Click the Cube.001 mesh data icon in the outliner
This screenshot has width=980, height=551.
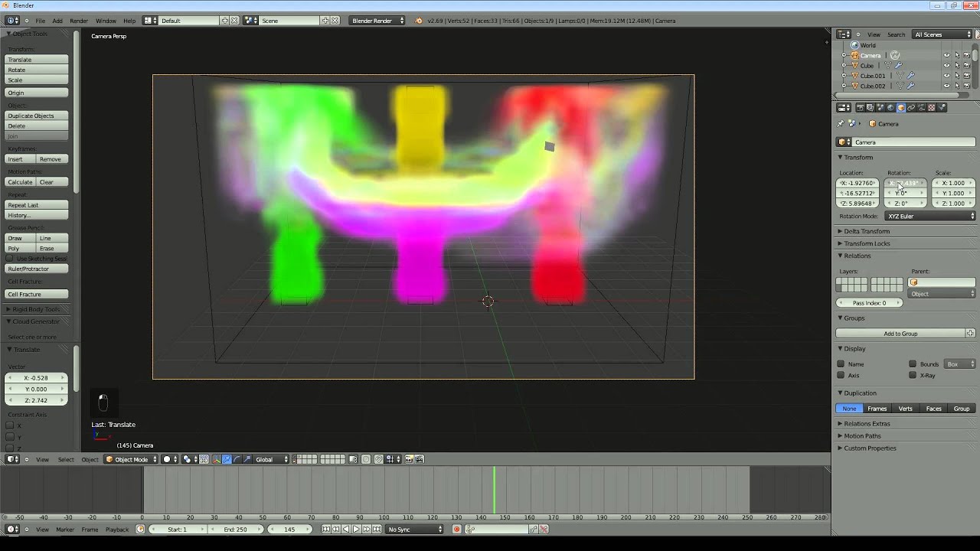(x=900, y=76)
